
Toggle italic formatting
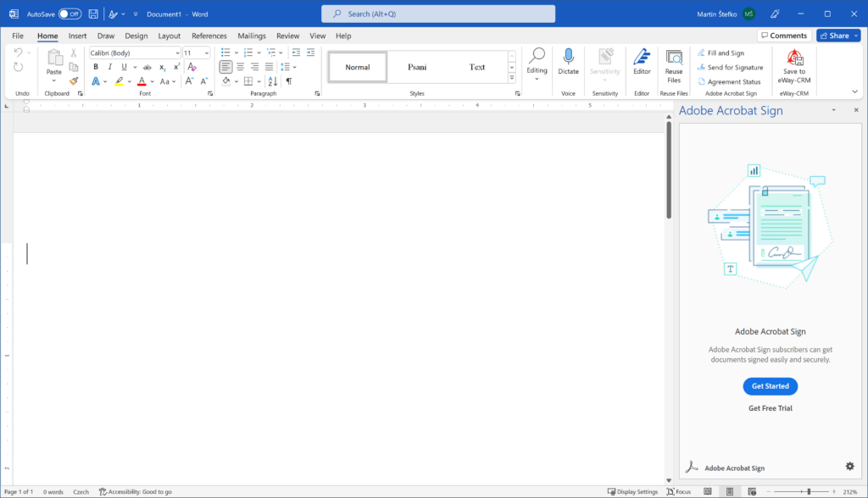(109, 67)
